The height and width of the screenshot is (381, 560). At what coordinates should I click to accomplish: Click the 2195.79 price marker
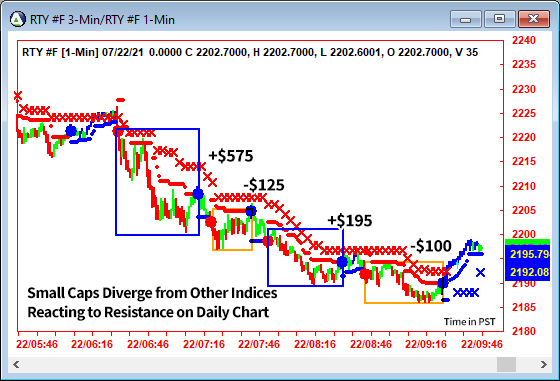pos(528,254)
